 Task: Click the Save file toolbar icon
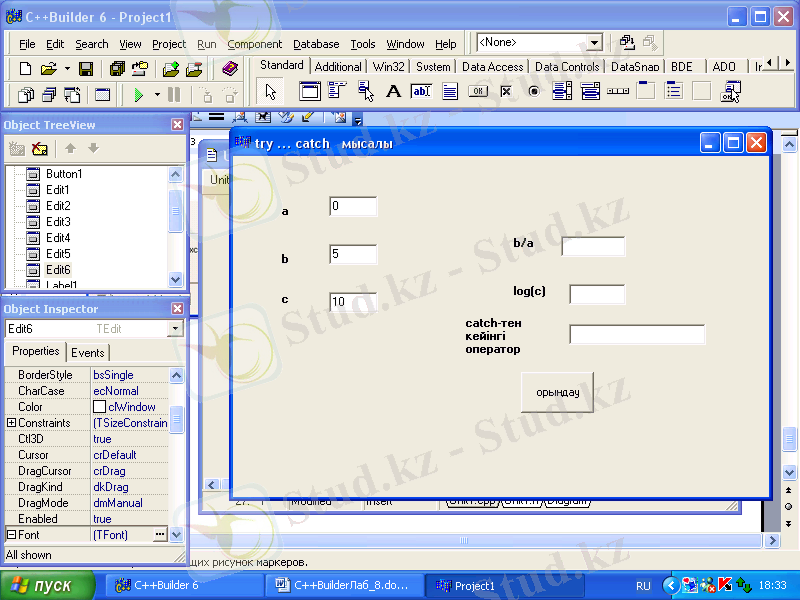tap(86, 69)
